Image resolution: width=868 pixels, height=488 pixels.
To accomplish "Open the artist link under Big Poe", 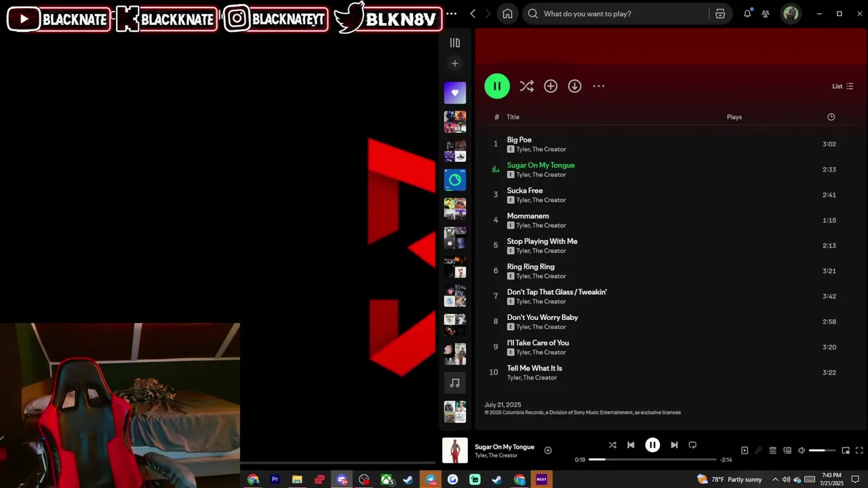I will pos(541,150).
